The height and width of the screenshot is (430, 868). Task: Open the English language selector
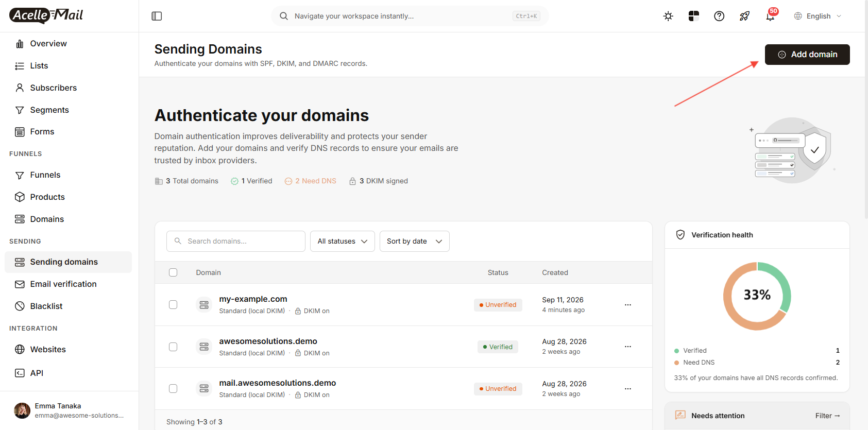click(x=818, y=16)
